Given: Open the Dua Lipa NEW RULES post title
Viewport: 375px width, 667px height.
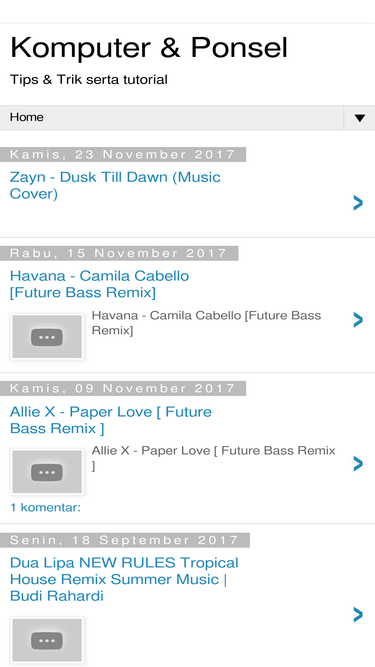Looking at the screenshot, I should point(124,579).
